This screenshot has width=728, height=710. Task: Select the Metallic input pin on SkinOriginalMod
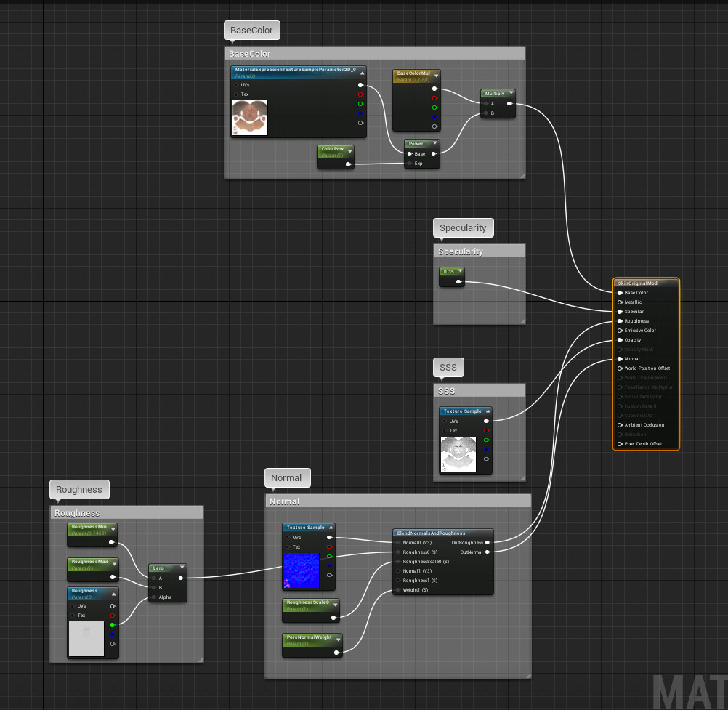[620, 302]
